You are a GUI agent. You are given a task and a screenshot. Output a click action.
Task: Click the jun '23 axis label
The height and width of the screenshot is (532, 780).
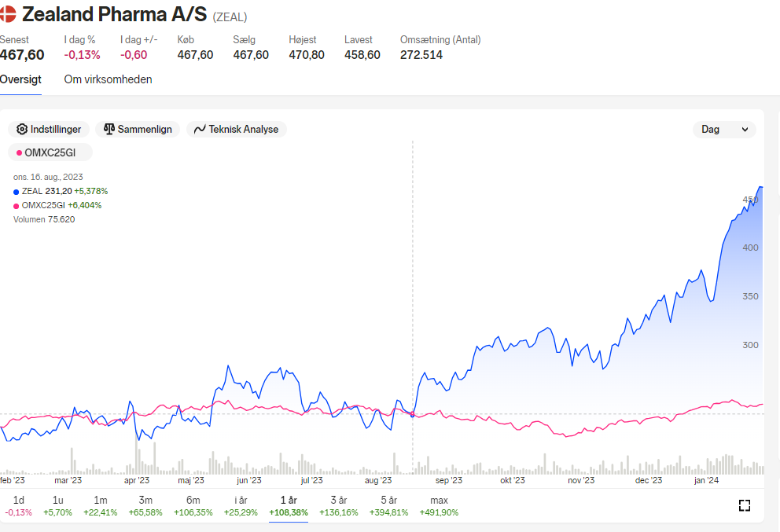tap(248, 480)
